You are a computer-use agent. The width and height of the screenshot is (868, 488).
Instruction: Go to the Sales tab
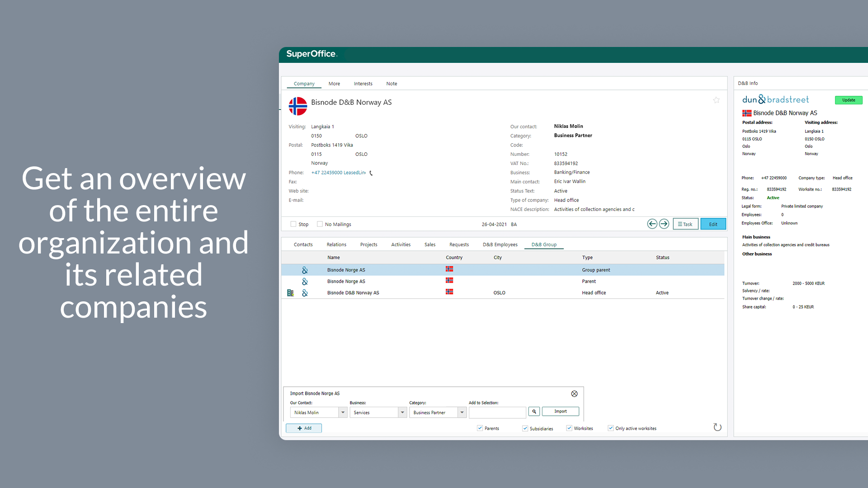pos(430,245)
